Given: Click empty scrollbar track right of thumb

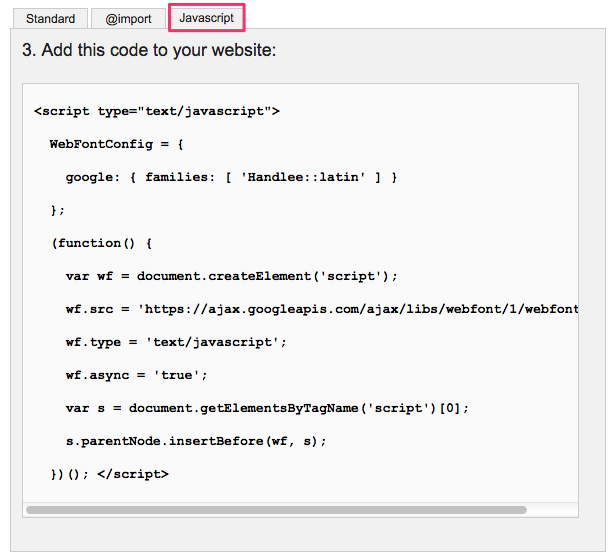Looking at the screenshot, I should [x=550, y=509].
